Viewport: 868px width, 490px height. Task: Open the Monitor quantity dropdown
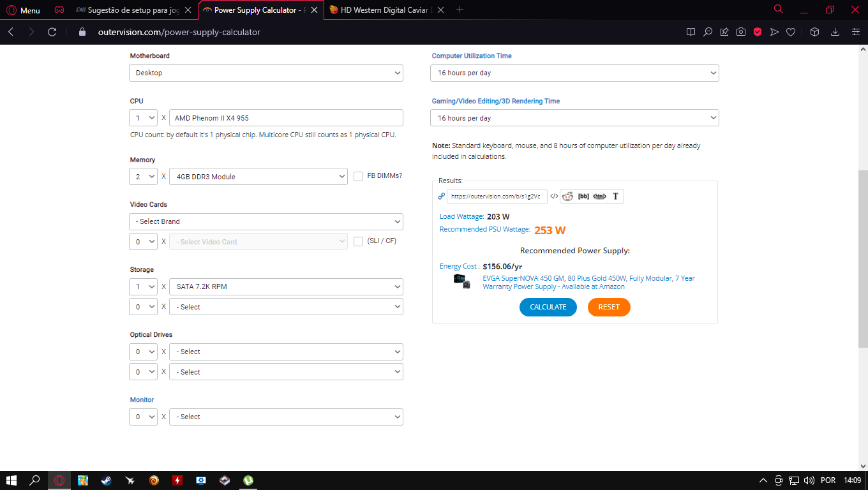[x=143, y=417]
